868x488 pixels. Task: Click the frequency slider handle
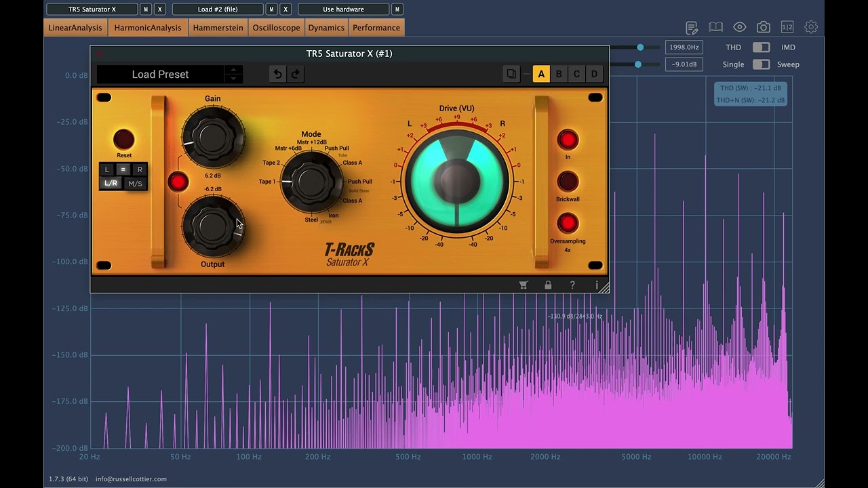tap(640, 47)
